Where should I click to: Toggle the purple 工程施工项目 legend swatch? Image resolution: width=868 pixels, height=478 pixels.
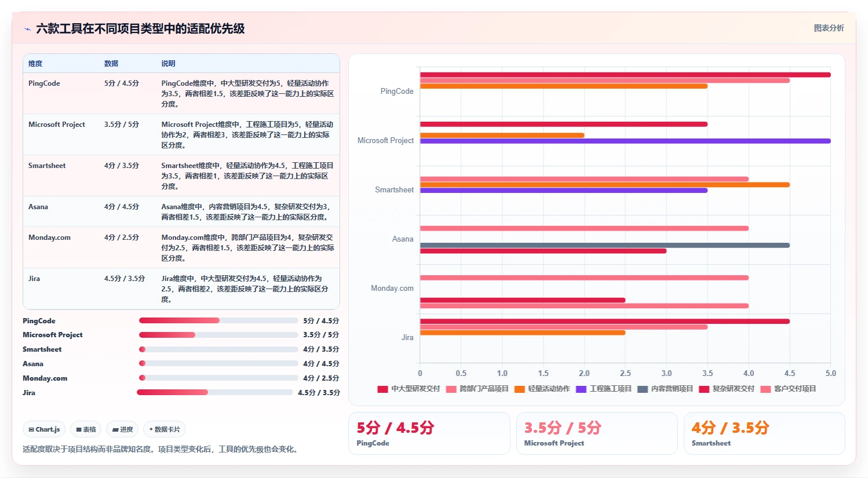(x=581, y=389)
